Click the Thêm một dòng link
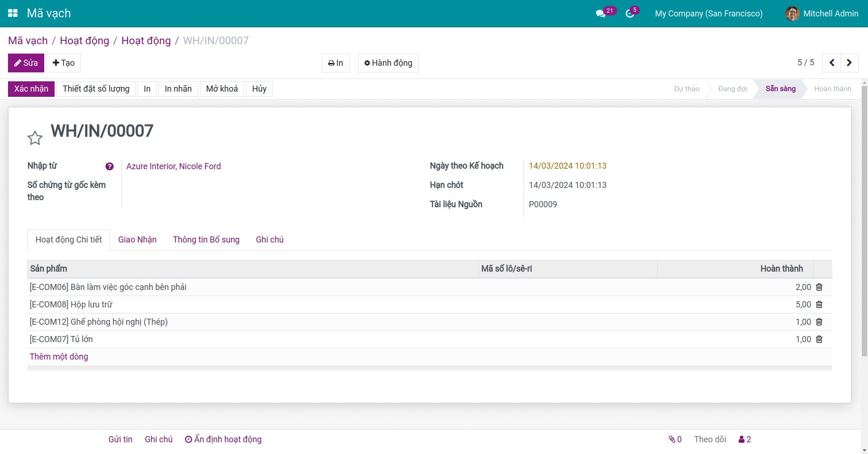 point(59,357)
